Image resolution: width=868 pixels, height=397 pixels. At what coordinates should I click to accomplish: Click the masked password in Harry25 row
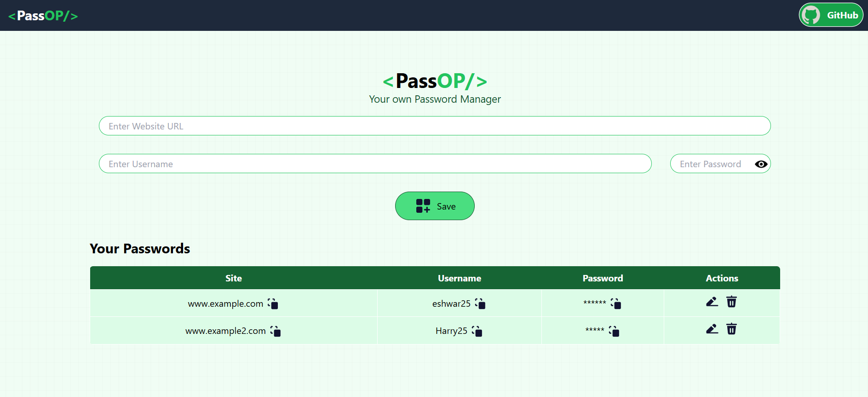point(595,330)
